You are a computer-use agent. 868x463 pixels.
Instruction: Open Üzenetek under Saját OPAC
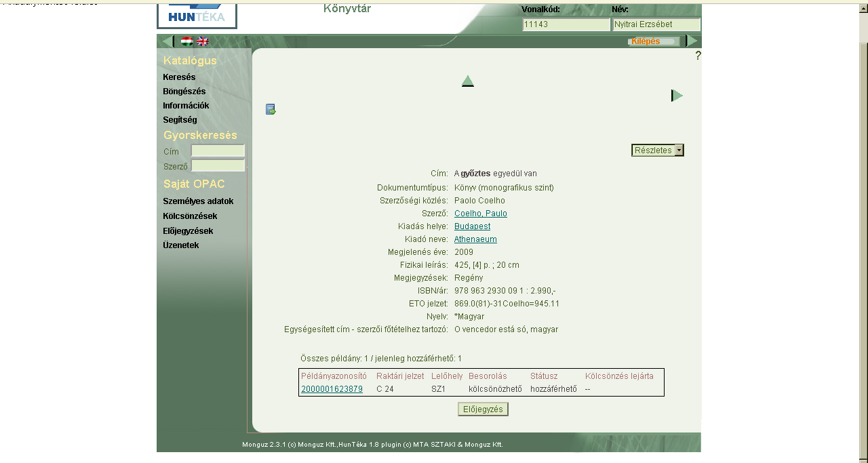(181, 245)
